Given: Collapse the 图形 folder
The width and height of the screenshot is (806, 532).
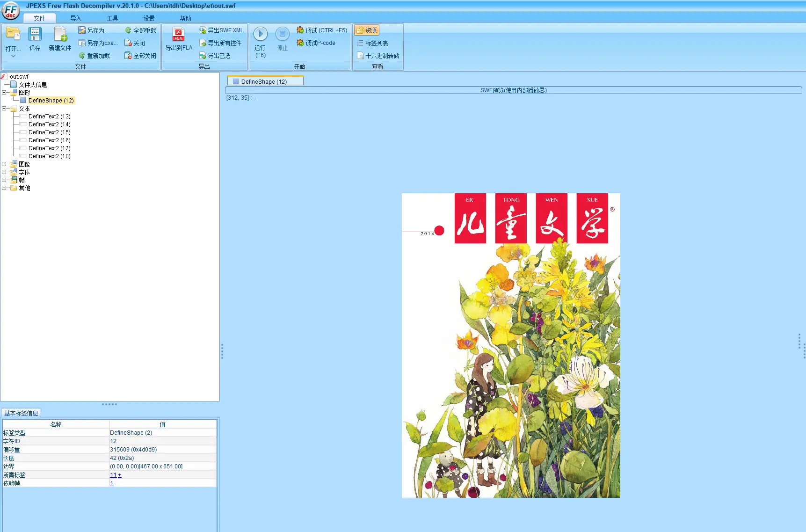Looking at the screenshot, I should [x=4, y=93].
